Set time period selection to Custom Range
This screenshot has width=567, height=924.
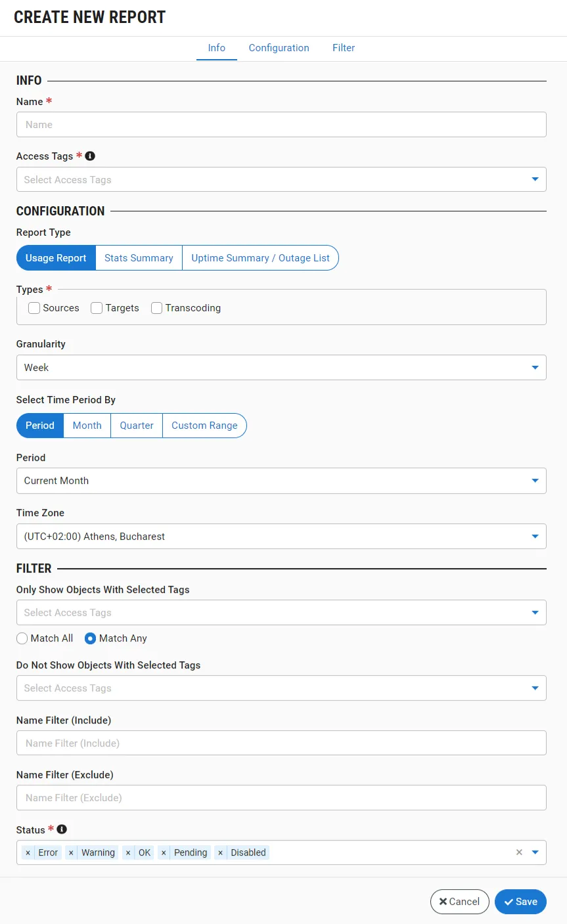click(204, 426)
